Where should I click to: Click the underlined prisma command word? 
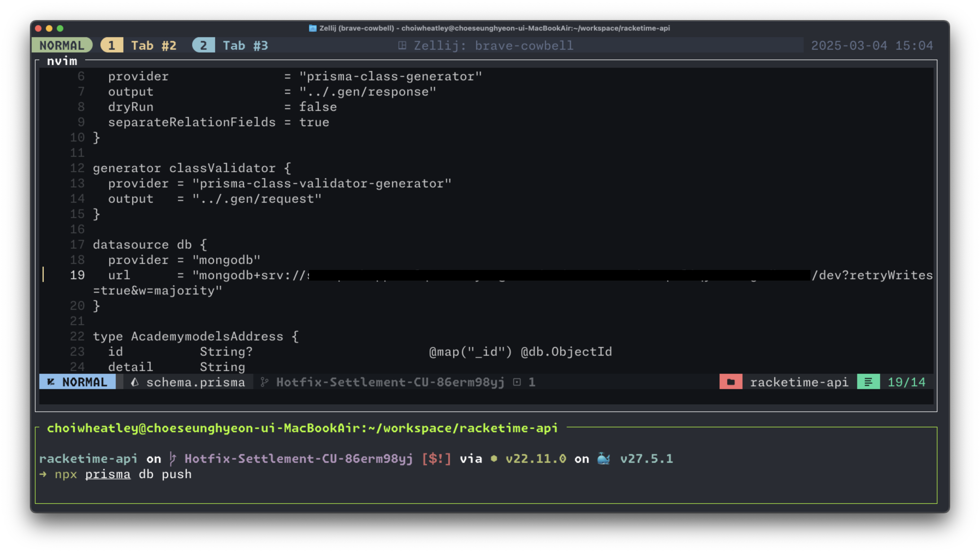pyautogui.click(x=108, y=475)
